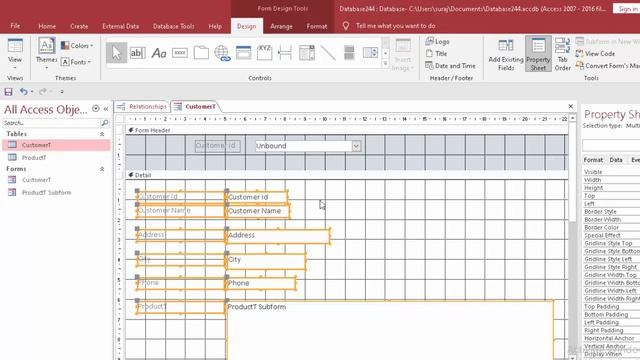The image size is (640, 360).
Task: Insert a Title in the header
Action: coord(436,53)
